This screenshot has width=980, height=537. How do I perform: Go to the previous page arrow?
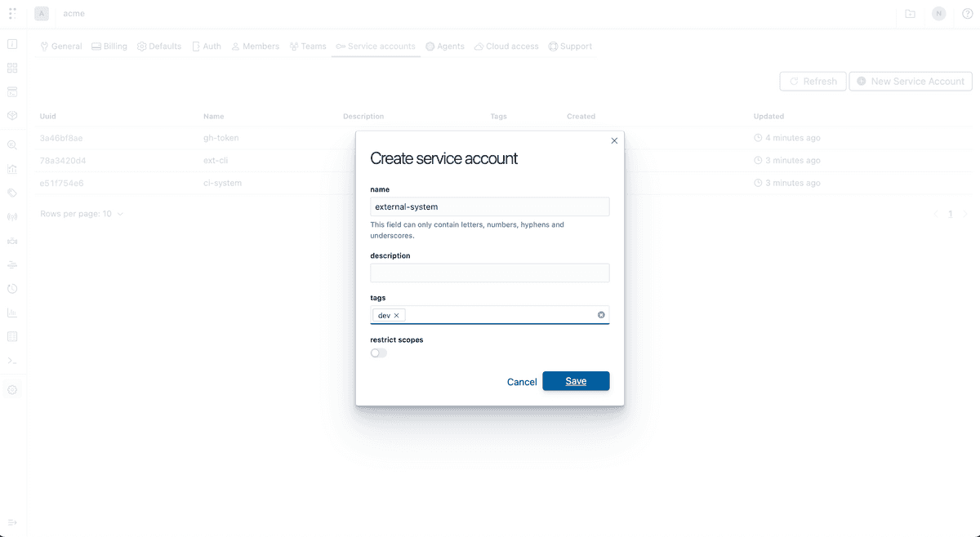pyautogui.click(x=936, y=214)
